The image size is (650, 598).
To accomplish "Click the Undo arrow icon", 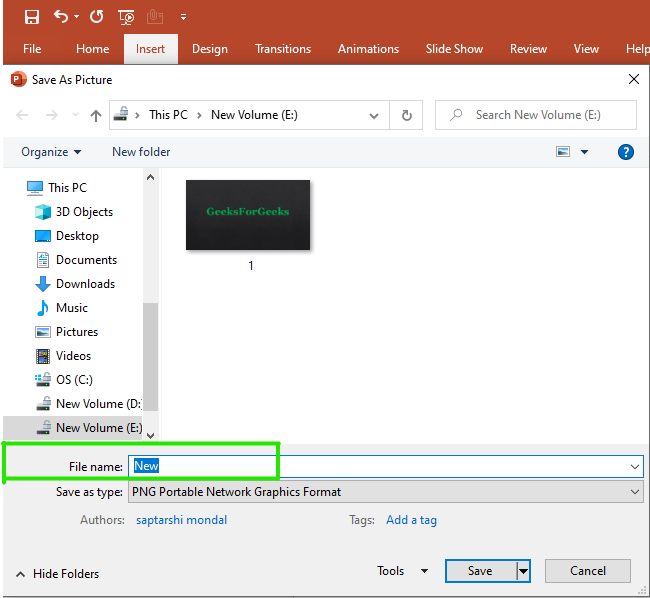I will point(61,17).
